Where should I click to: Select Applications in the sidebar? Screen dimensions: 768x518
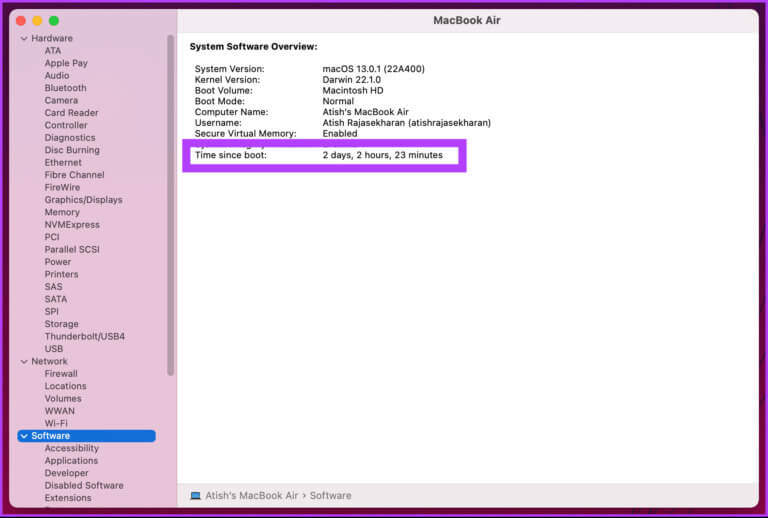coord(72,461)
